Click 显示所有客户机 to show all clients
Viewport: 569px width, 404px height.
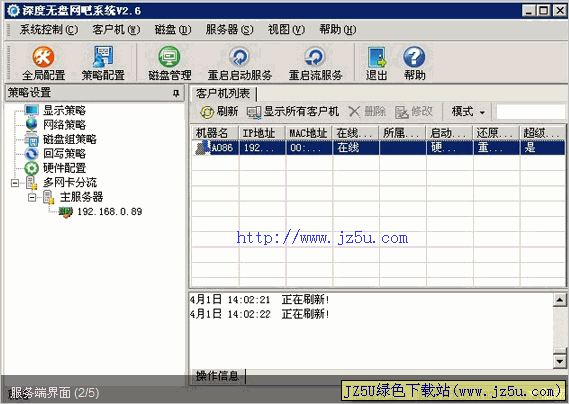(292, 111)
